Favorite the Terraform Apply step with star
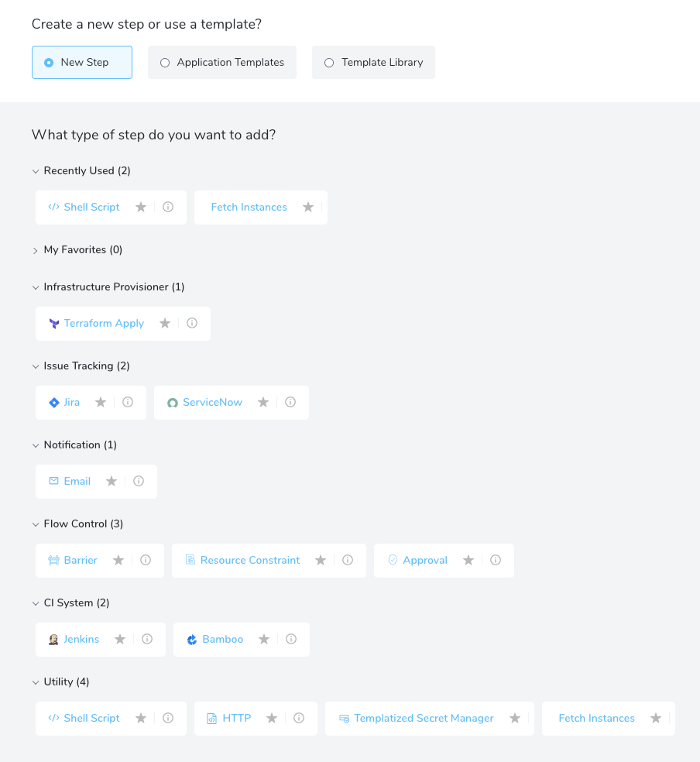Screen dimensions: 700x762 tap(165, 323)
